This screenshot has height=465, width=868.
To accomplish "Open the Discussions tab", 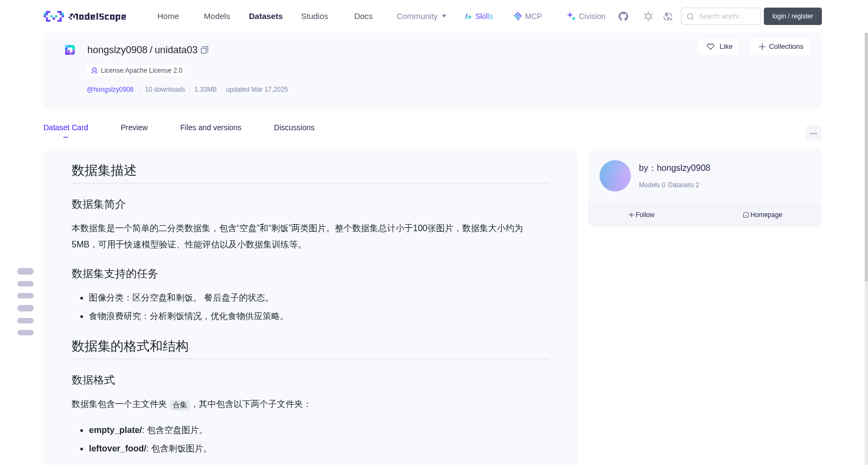I will 294,128.
